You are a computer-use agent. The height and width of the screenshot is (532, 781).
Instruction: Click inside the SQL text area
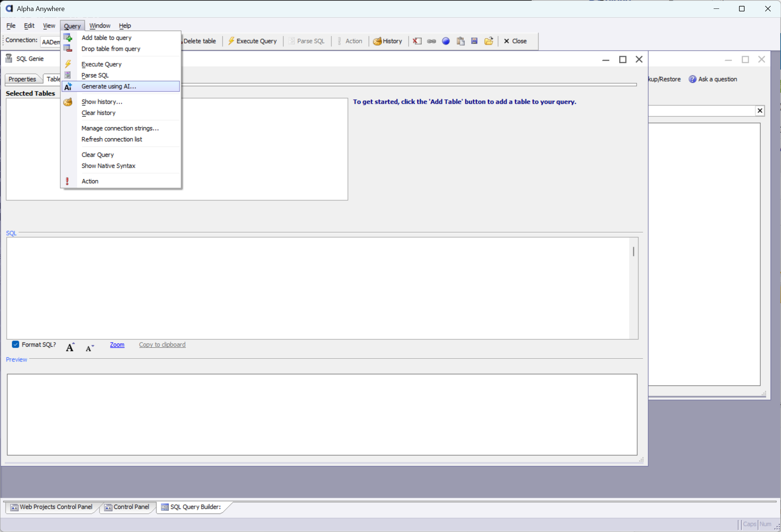coord(318,288)
